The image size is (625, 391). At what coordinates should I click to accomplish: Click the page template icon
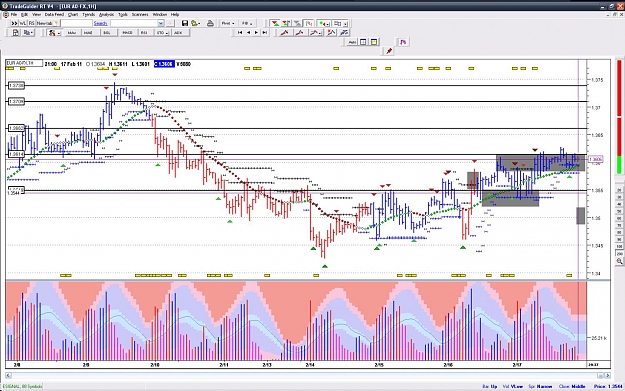coord(15,33)
